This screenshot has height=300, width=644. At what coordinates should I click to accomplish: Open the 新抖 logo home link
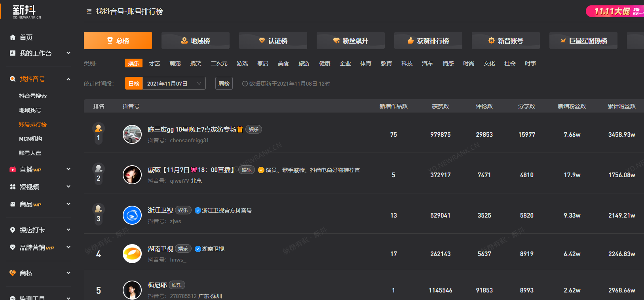[27, 11]
